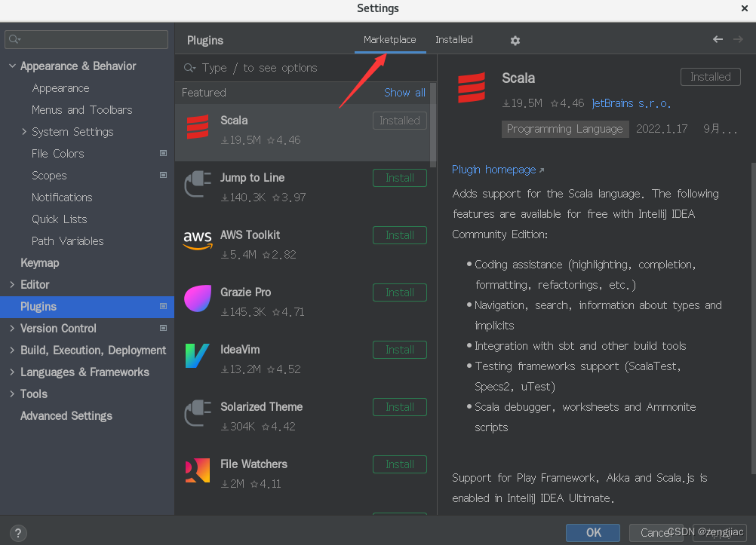Expand Version Control section
Viewport: 756px width, 545px height.
[x=13, y=328]
